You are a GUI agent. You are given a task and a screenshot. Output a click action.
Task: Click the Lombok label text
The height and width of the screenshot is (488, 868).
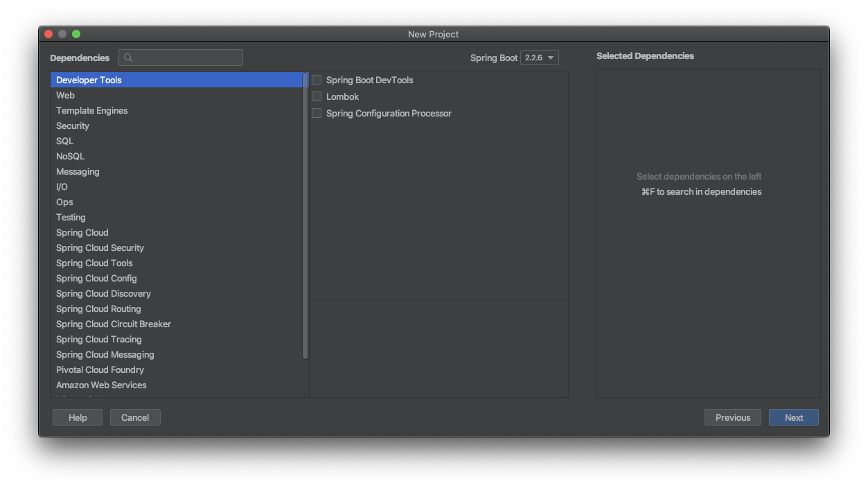[x=342, y=96]
